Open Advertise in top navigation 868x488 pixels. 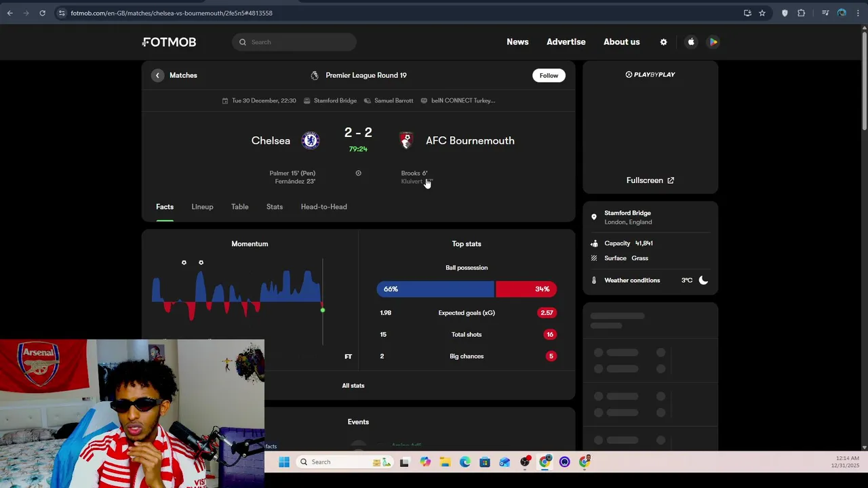566,42
